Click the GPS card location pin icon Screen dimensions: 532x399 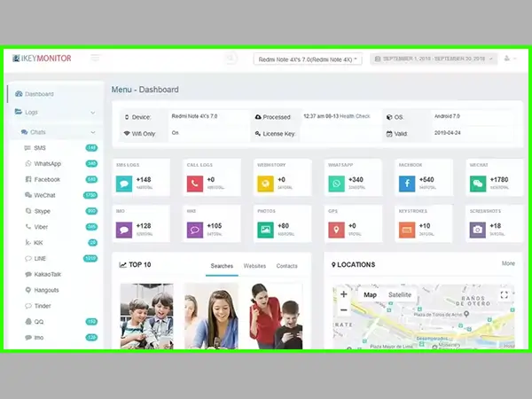click(x=336, y=230)
